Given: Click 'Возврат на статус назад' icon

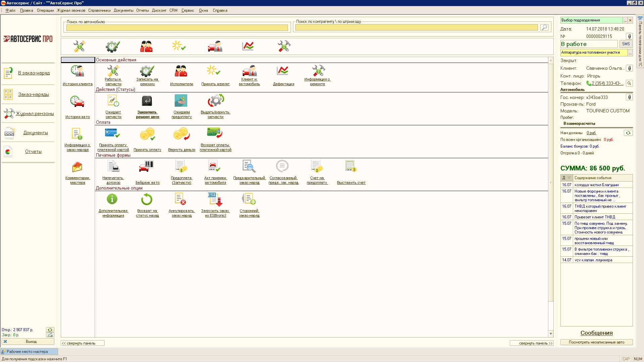Looking at the screenshot, I should (x=147, y=199).
